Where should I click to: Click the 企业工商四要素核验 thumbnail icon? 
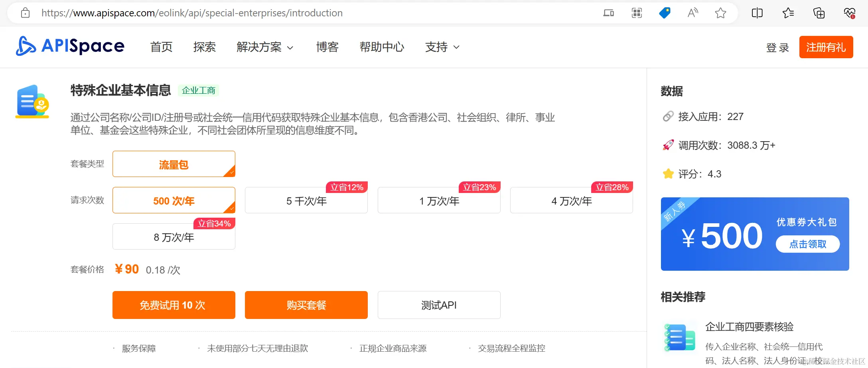680,337
